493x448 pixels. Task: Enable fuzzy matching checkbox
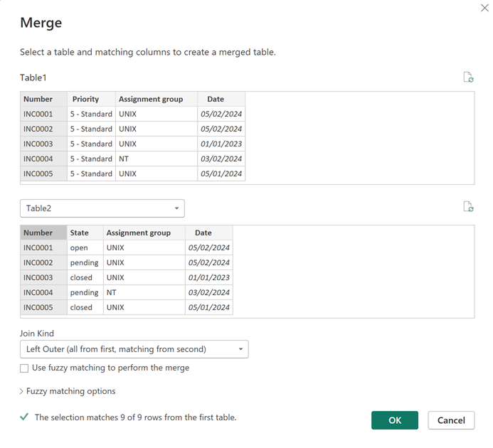coord(24,368)
